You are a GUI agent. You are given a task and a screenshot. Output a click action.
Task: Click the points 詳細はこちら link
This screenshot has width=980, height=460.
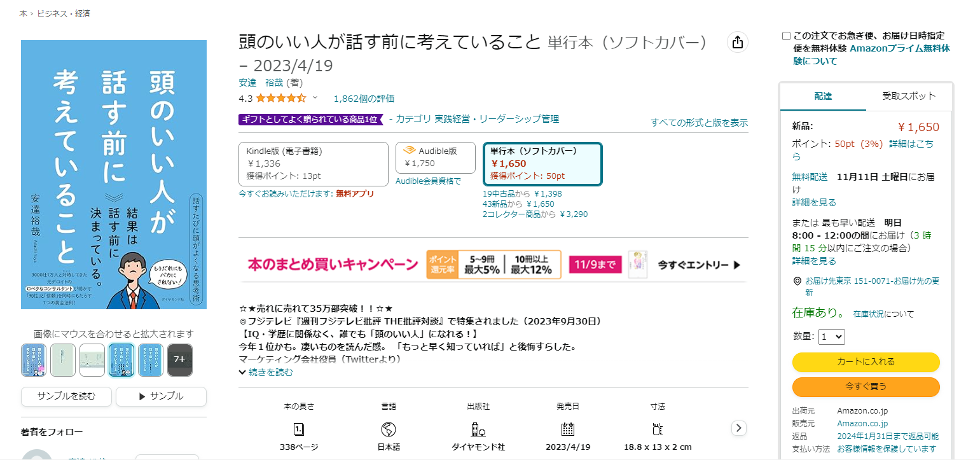click(863, 150)
